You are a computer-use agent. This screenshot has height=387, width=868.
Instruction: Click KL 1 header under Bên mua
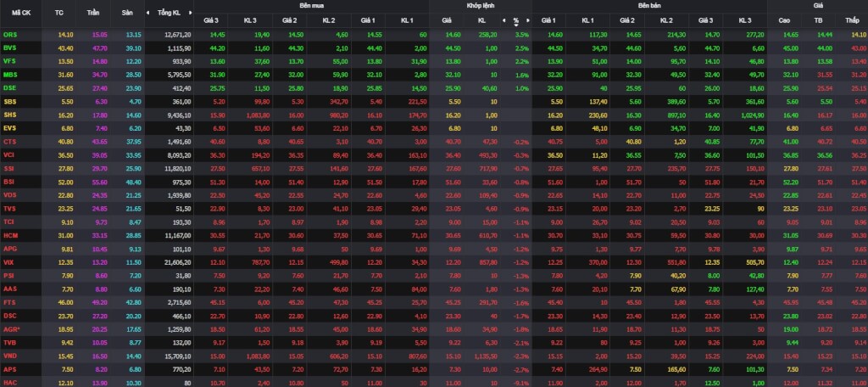click(407, 20)
